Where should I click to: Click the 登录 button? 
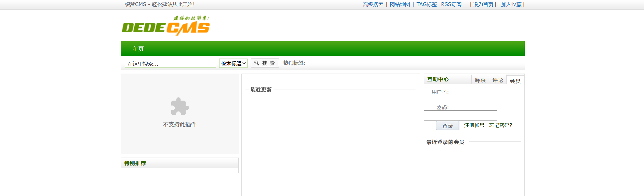click(x=447, y=125)
